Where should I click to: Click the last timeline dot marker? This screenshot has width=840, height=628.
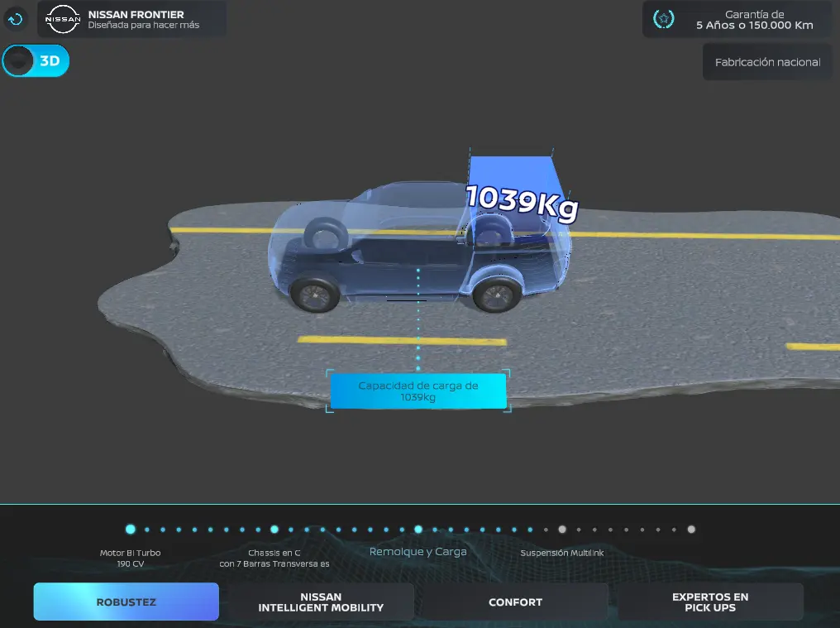(691, 530)
